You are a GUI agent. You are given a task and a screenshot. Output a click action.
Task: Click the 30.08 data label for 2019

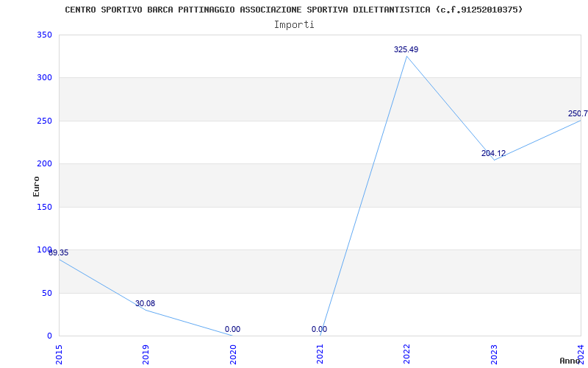coord(145,303)
